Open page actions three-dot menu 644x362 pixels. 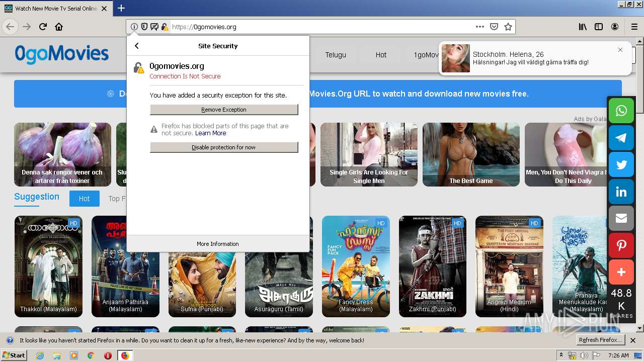(x=480, y=27)
